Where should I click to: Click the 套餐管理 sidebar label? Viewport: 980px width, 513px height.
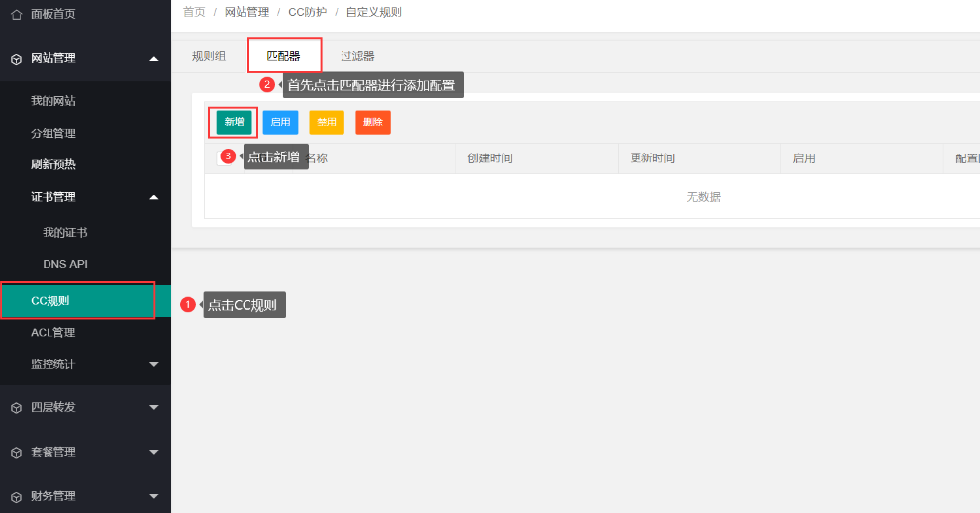point(53,452)
